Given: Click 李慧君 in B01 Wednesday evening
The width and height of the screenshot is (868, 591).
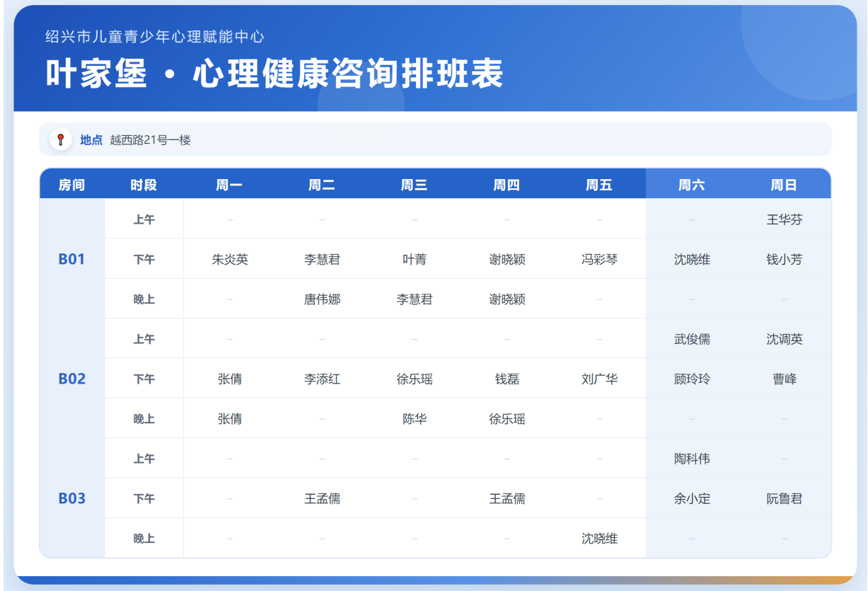Looking at the screenshot, I should point(415,299).
